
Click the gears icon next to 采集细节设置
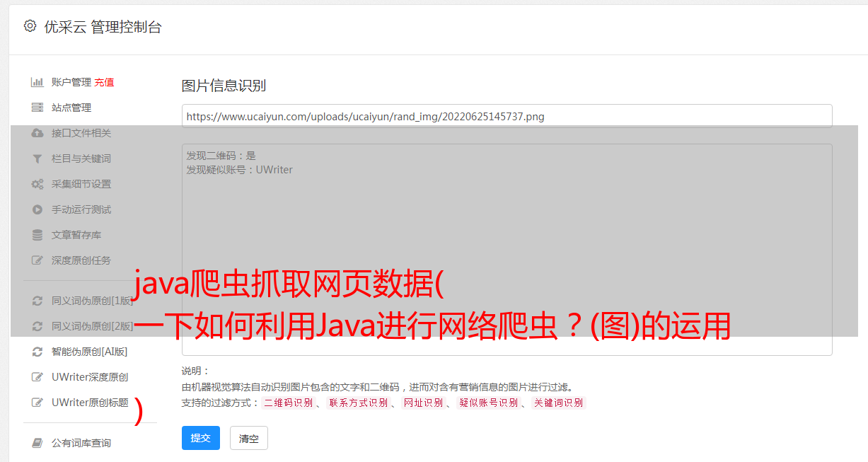37,184
